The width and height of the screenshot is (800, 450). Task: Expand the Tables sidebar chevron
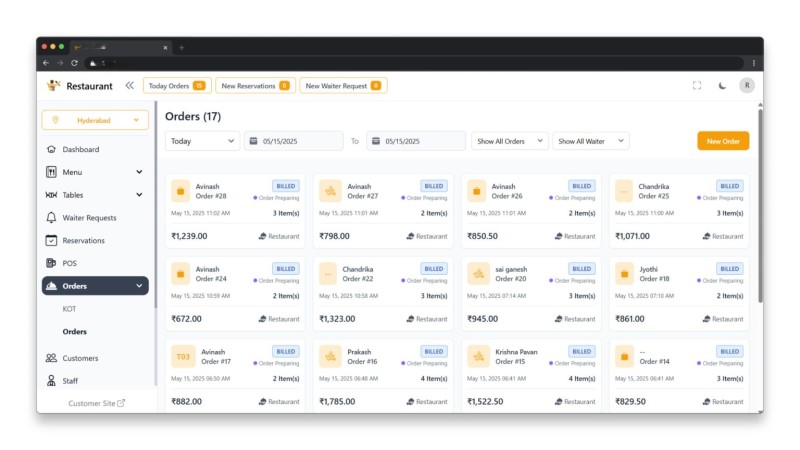139,195
